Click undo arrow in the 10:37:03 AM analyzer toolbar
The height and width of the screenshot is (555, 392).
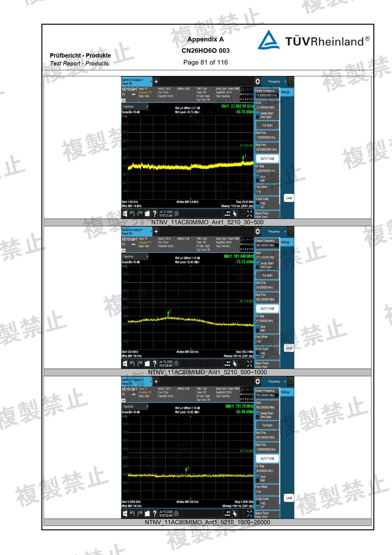(132, 214)
